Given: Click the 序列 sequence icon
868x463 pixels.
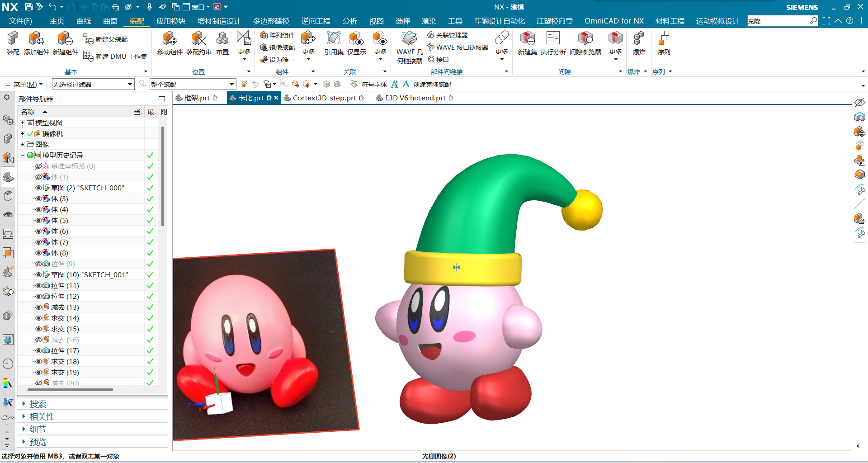Looking at the screenshot, I should coord(664,43).
